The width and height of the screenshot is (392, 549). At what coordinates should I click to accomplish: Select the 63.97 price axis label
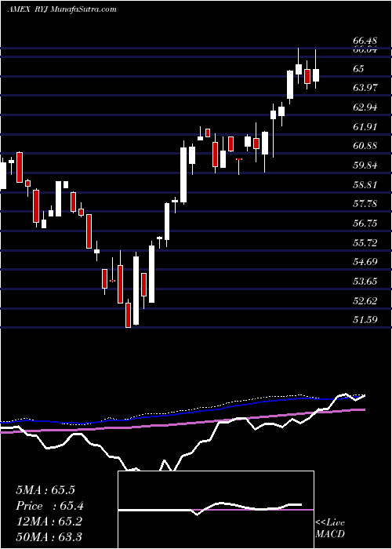tap(365, 88)
